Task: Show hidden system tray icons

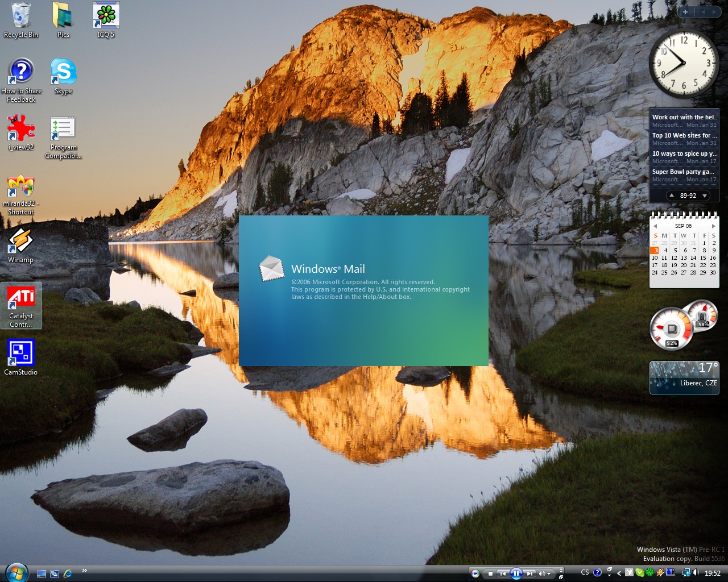Action: 619,573
